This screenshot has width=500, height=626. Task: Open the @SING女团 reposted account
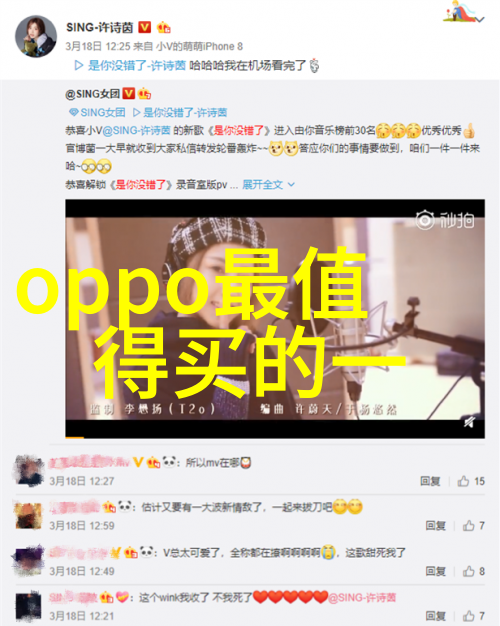[x=93, y=94]
